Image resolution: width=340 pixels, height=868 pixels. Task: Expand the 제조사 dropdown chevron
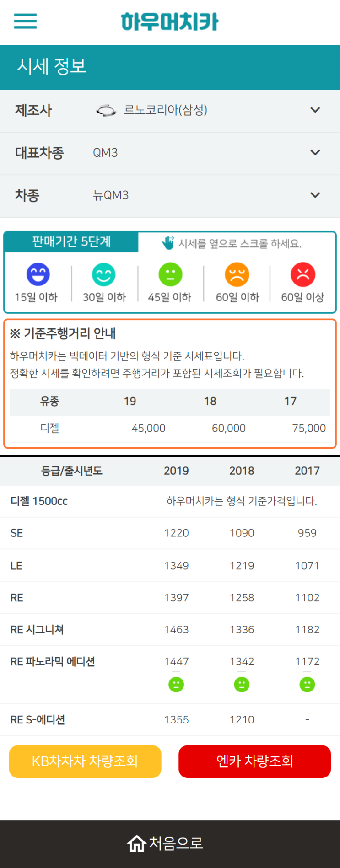tap(315, 110)
